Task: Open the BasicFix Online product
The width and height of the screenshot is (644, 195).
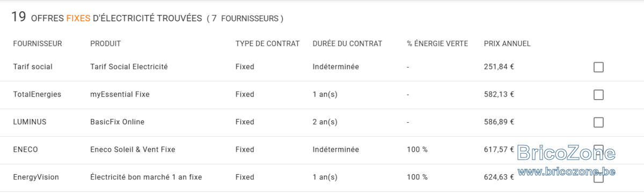Action: [x=117, y=122]
